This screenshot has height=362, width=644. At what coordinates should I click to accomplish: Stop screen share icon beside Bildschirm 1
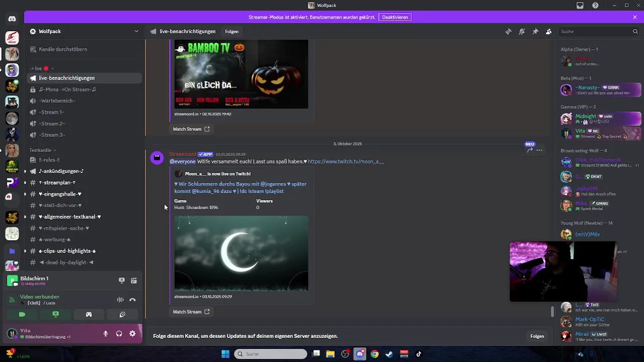tap(121, 281)
